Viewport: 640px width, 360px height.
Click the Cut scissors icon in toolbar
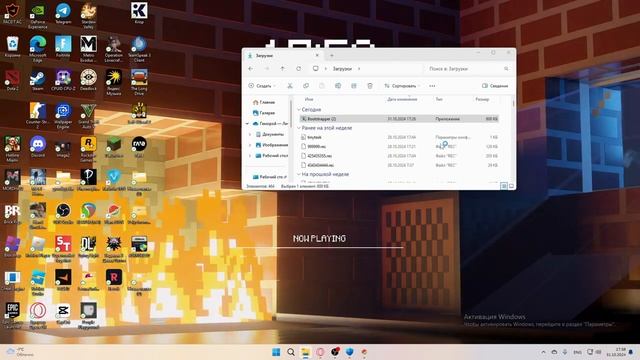point(290,86)
